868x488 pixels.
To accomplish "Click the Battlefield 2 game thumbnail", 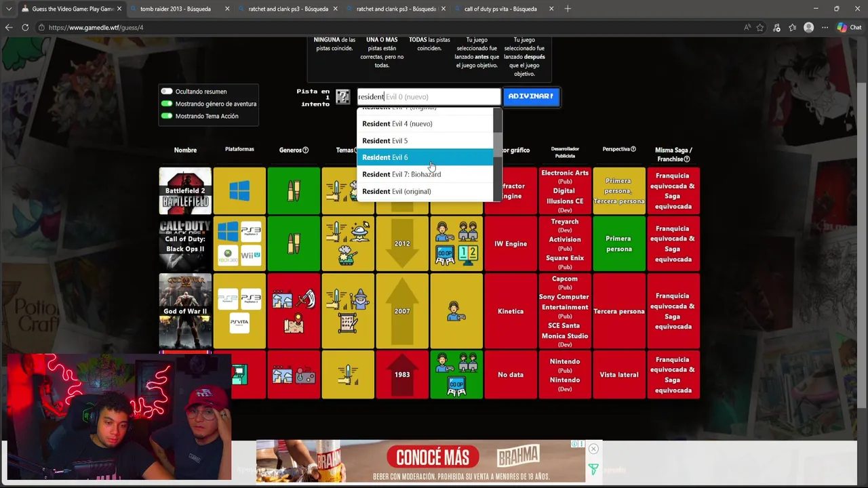I will click(185, 191).
